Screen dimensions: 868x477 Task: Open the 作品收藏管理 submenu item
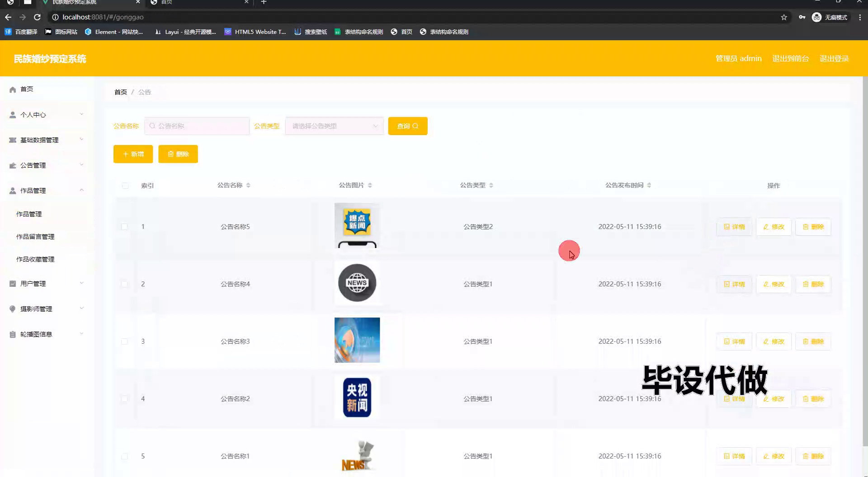[35, 259]
